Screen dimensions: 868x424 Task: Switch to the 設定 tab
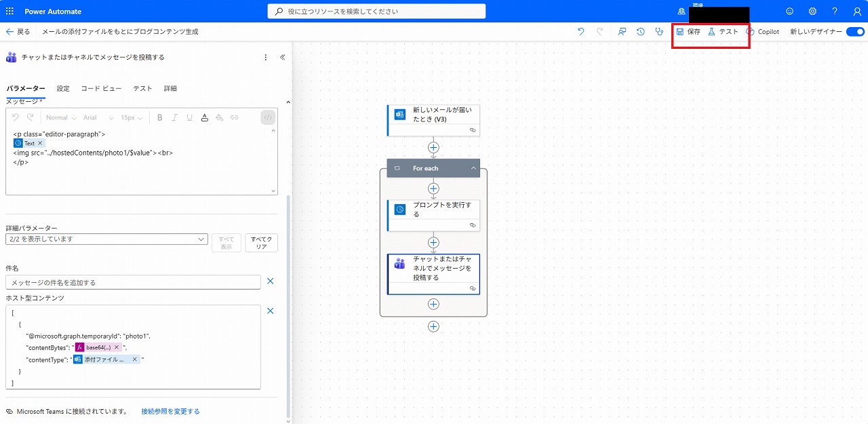(x=63, y=89)
